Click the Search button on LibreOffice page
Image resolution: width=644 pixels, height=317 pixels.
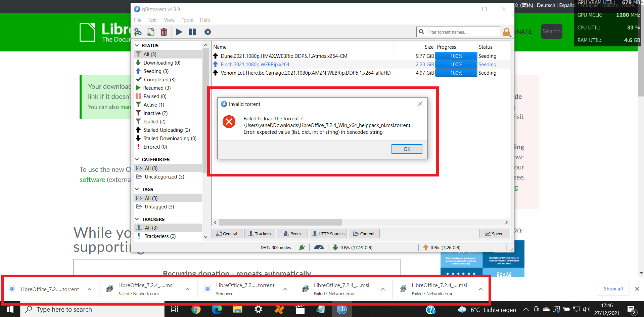[x=551, y=31]
